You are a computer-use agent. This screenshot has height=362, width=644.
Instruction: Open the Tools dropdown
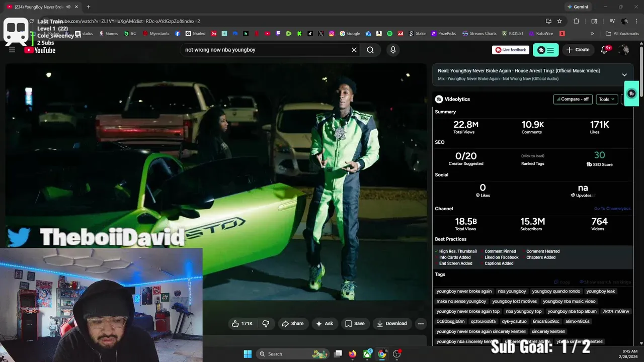click(x=607, y=99)
